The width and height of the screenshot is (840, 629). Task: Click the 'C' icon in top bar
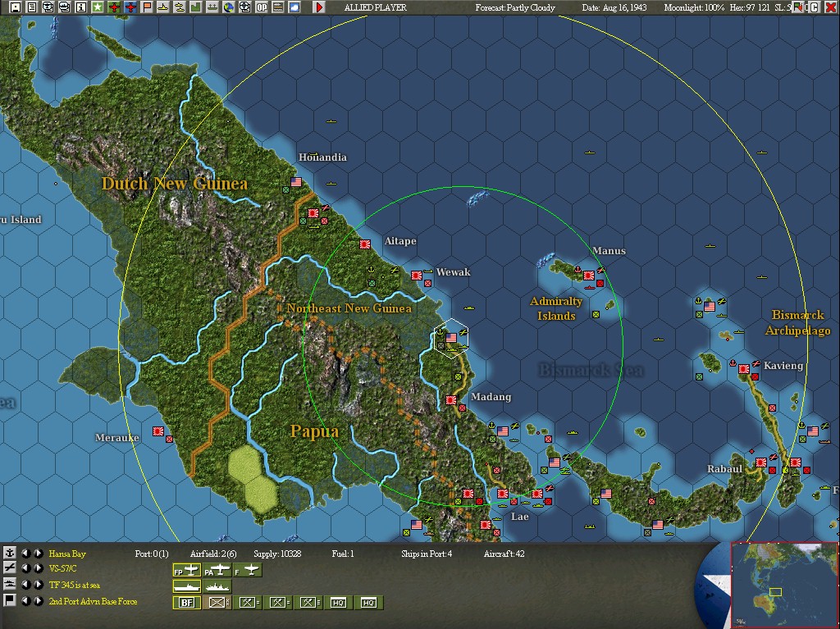[x=815, y=7]
